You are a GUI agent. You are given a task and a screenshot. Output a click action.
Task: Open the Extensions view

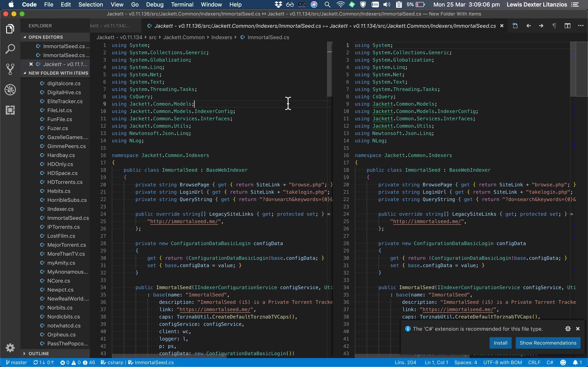[x=10, y=110]
